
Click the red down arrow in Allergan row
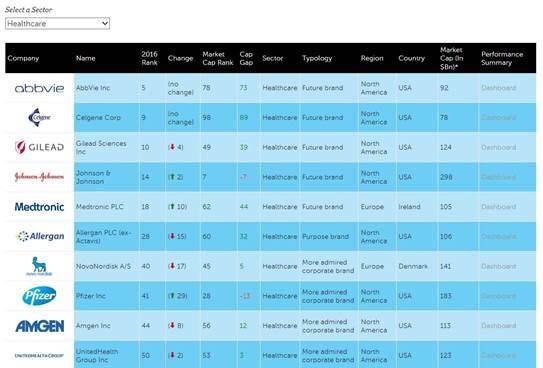tap(172, 236)
